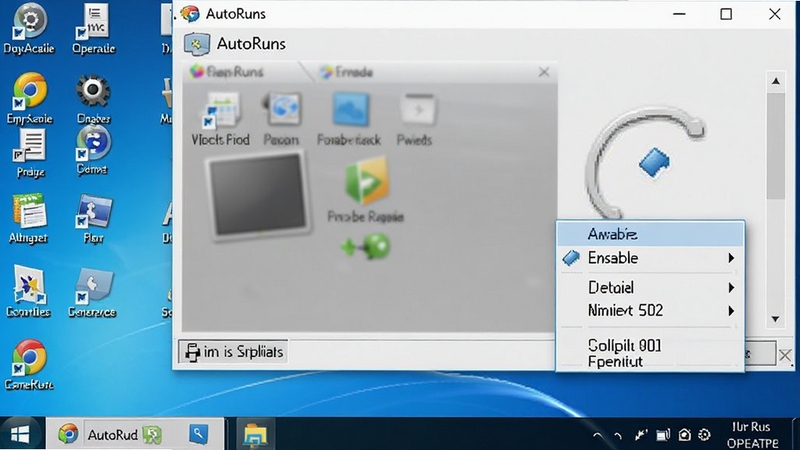The image size is (800, 450).
Task: Click the AutoRuns title bar app icon
Action: tap(190, 14)
